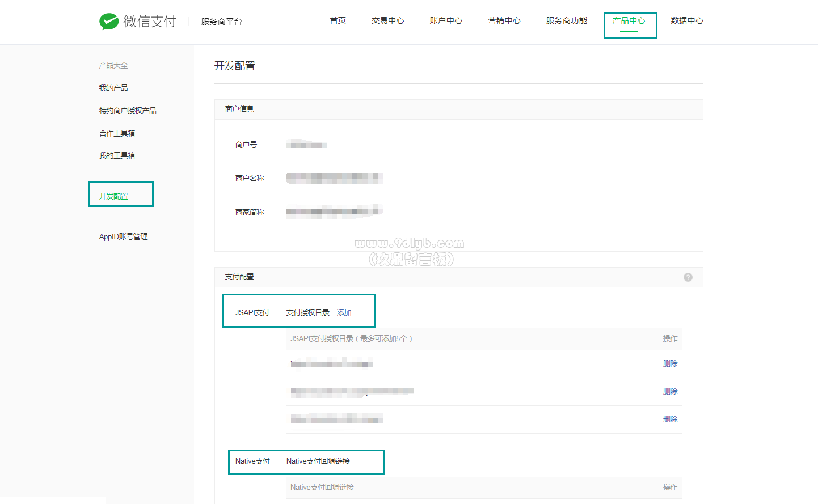Delete the second JSAPI authorized directory
This screenshot has height=504, width=818.
671,391
